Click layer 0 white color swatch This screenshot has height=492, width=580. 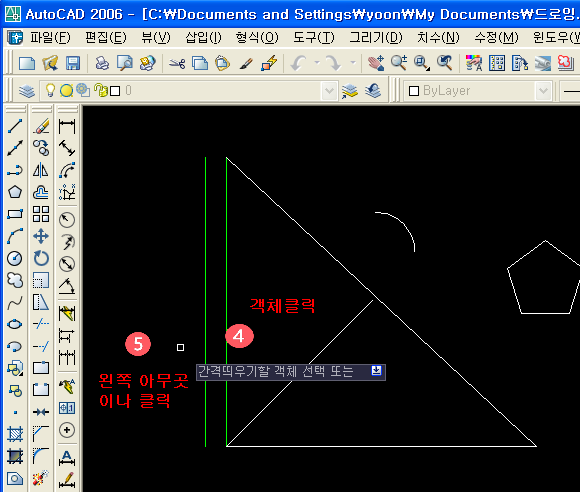tap(115, 91)
